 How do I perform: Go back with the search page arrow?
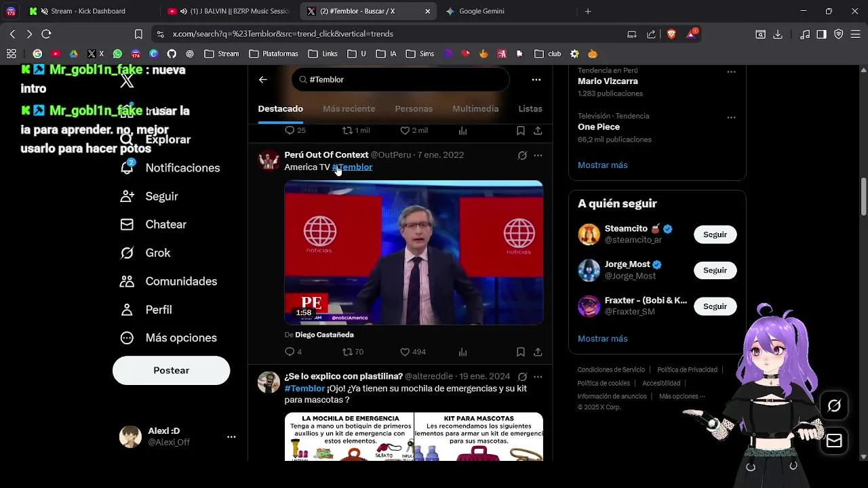(x=263, y=79)
